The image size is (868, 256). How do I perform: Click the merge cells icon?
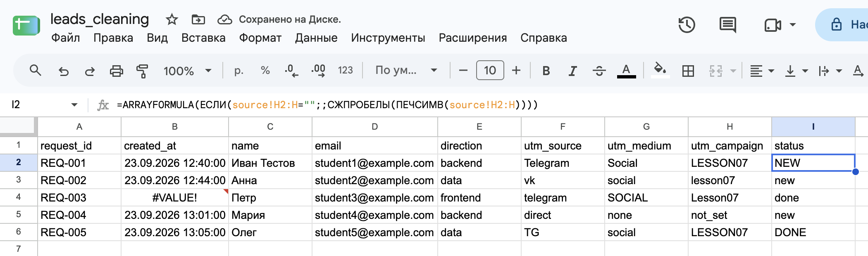[x=716, y=71]
